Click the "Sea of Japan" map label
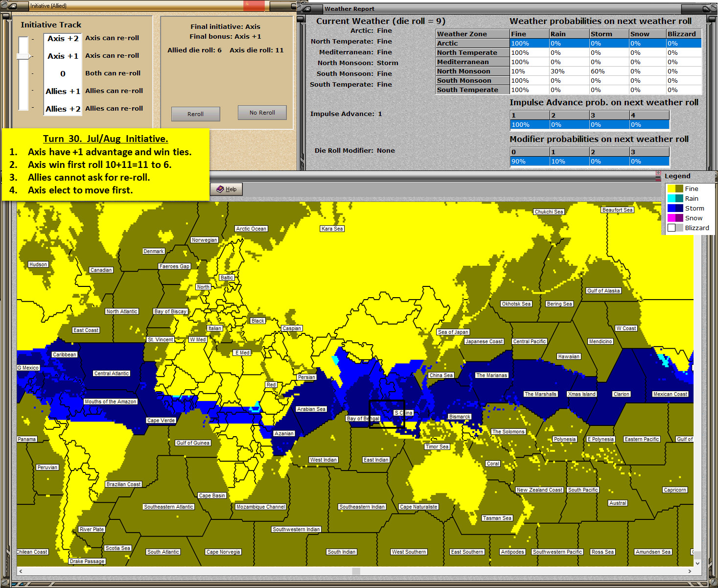 coord(453,332)
